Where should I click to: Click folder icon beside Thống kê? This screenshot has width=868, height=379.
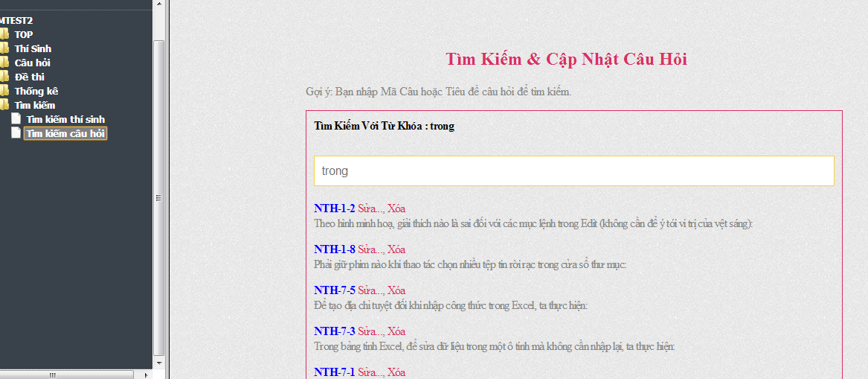coord(4,91)
